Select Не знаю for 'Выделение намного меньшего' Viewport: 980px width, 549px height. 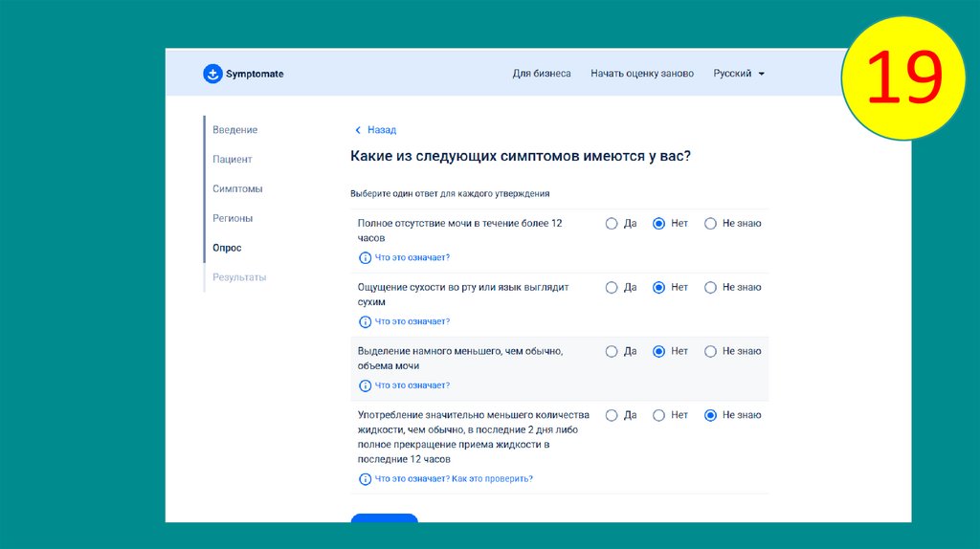(x=711, y=351)
